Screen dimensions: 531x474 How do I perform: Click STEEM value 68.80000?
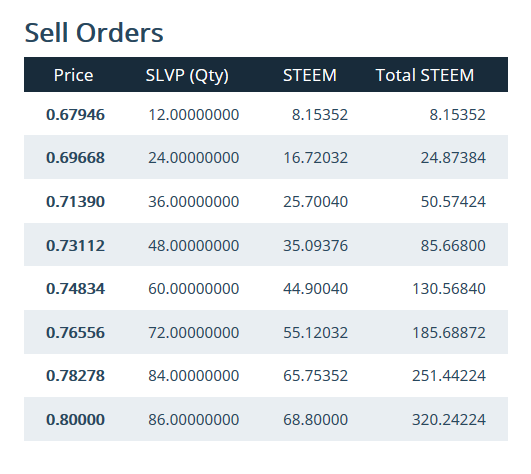click(316, 419)
